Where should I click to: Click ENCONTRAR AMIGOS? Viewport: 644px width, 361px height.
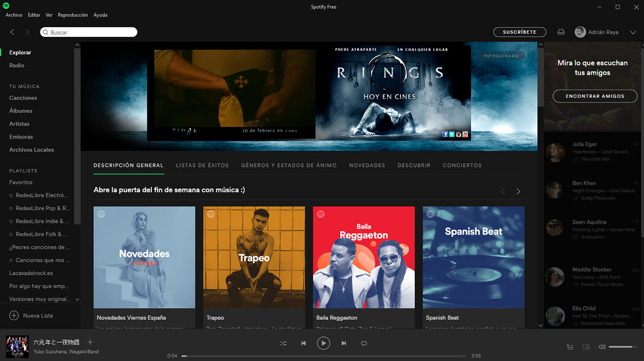594,96
